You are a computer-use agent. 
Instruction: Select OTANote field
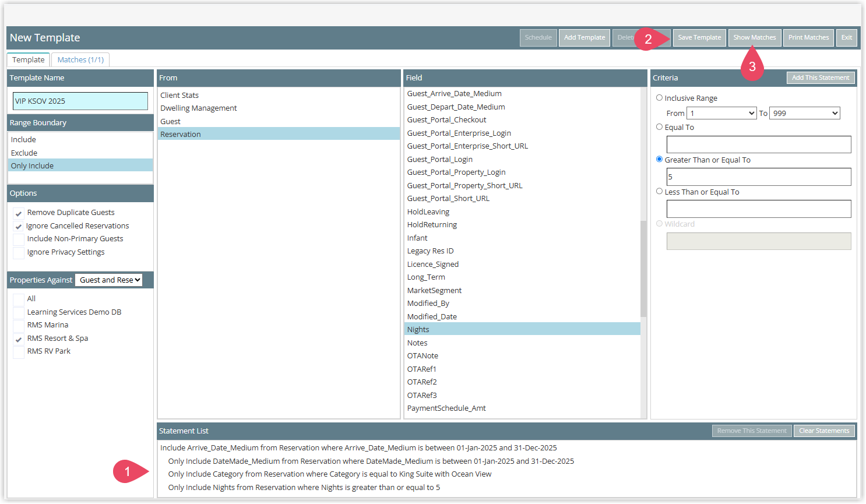pyautogui.click(x=522, y=356)
